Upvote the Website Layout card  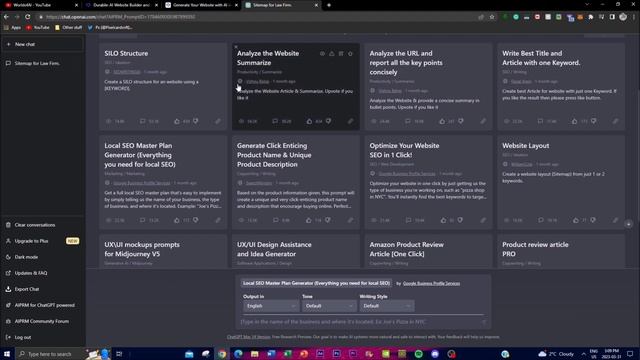click(x=576, y=220)
